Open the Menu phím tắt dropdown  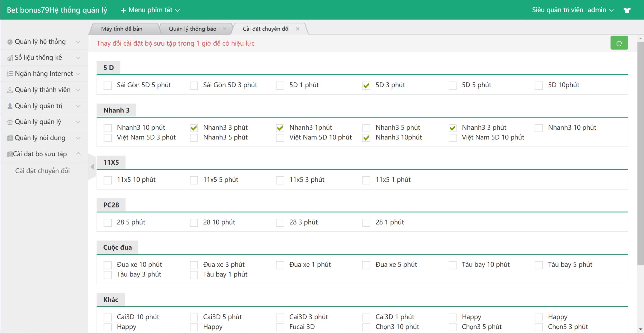(x=150, y=10)
